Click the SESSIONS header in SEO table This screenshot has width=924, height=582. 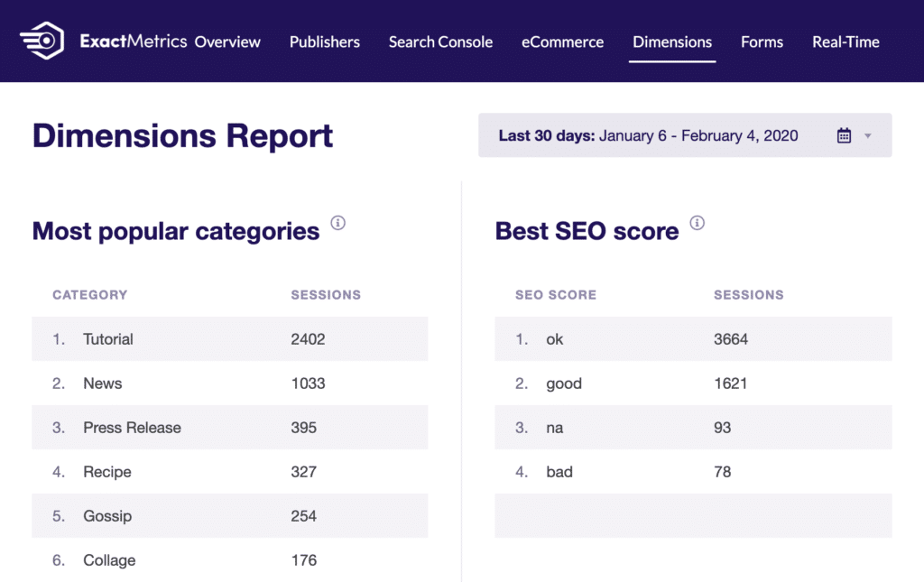[748, 295]
